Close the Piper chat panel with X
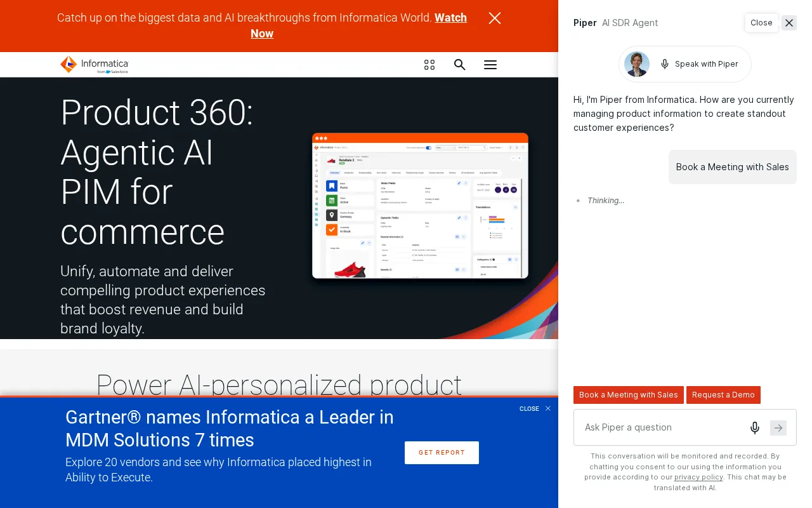This screenshot has width=812, height=508. (789, 23)
